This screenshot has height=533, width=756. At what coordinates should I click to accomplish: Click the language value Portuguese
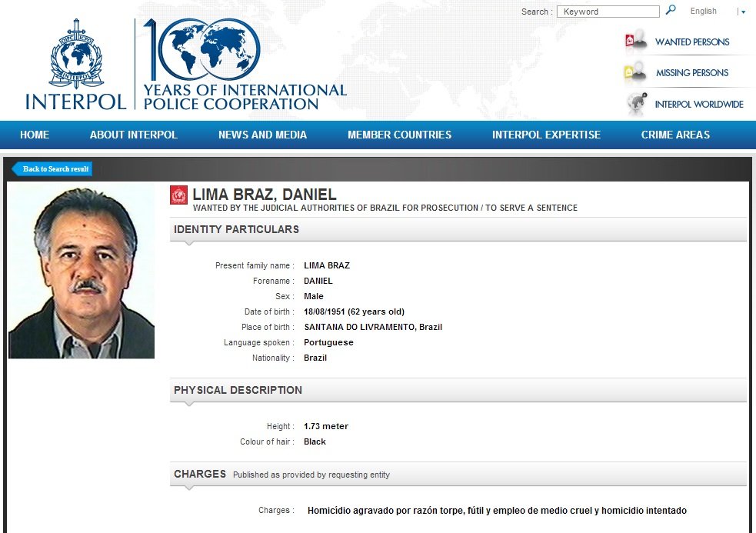(x=328, y=342)
